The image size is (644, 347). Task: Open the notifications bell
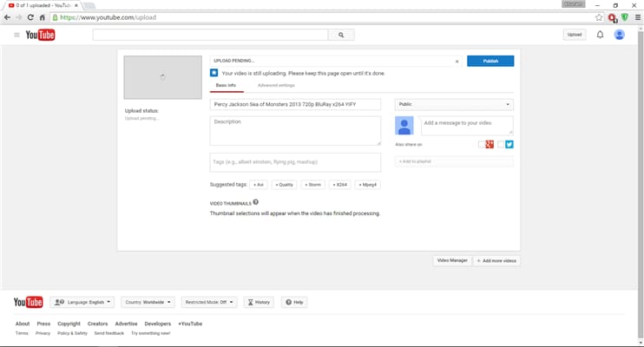click(600, 35)
